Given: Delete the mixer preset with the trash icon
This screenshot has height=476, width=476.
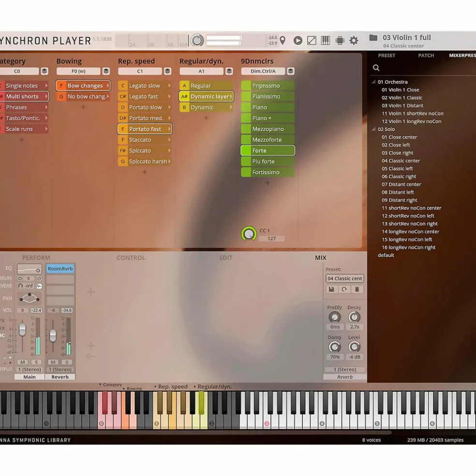Looking at the screenshot, I should coord(357,289).
